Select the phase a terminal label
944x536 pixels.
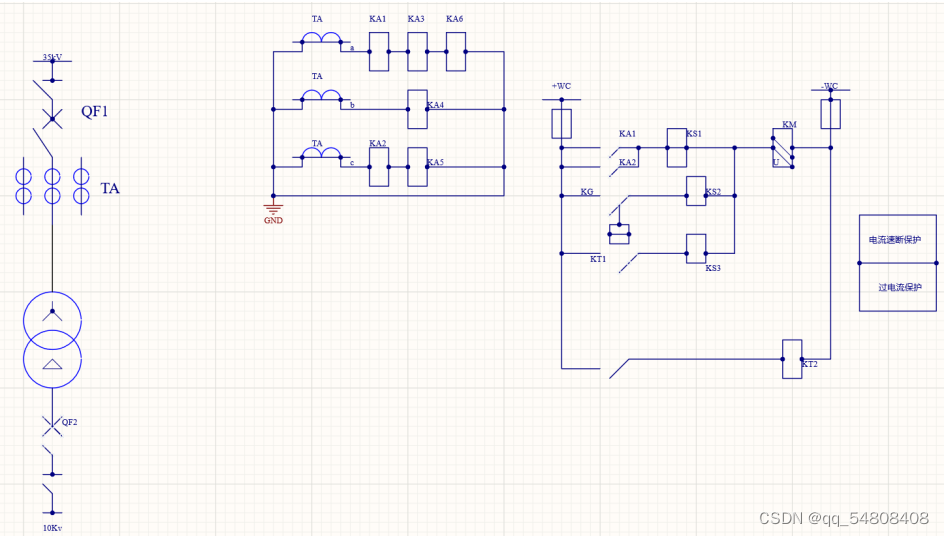[x=352, y=48]
